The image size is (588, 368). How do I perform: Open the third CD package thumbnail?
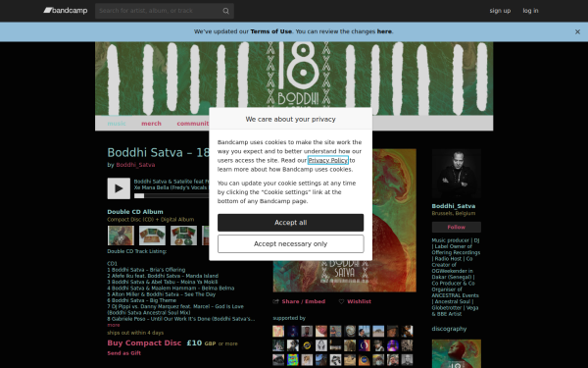point(184,236)
